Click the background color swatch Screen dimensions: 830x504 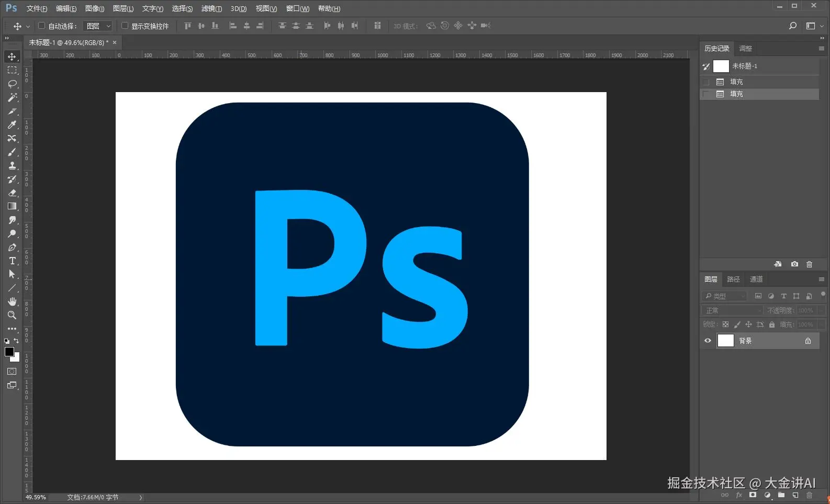coord(16,359)
